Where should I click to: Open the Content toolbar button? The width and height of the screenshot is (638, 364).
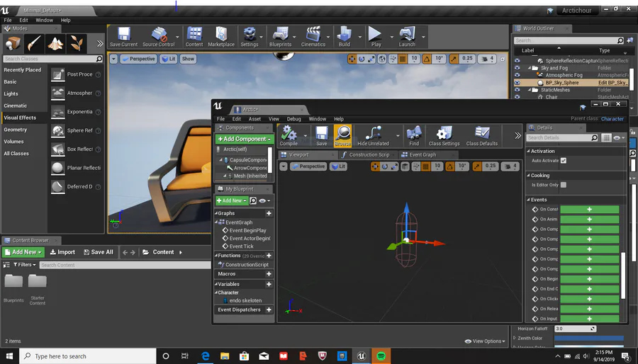(x=194, y=37)
